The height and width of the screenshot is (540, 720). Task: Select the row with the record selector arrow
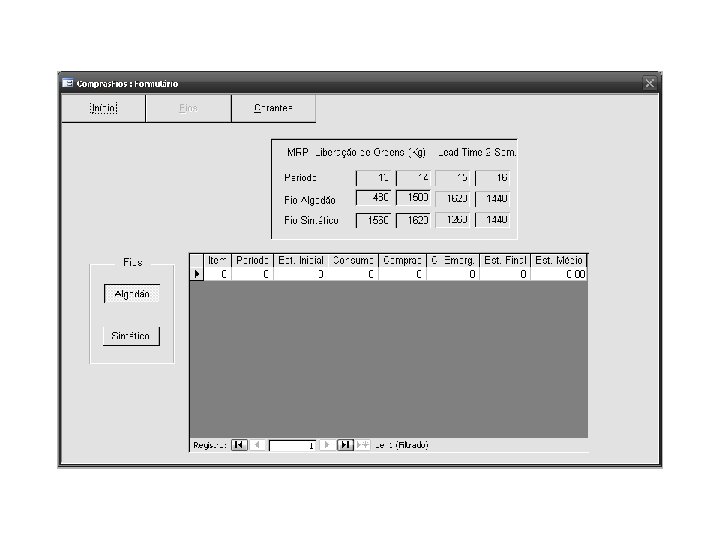[197, 274]
